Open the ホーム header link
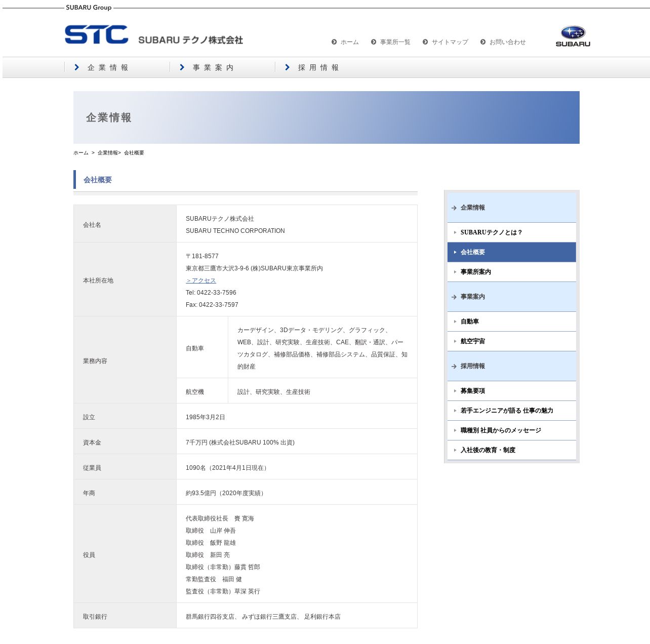The image size is (650, 644). pyautogui.click(x=349, y=42)
